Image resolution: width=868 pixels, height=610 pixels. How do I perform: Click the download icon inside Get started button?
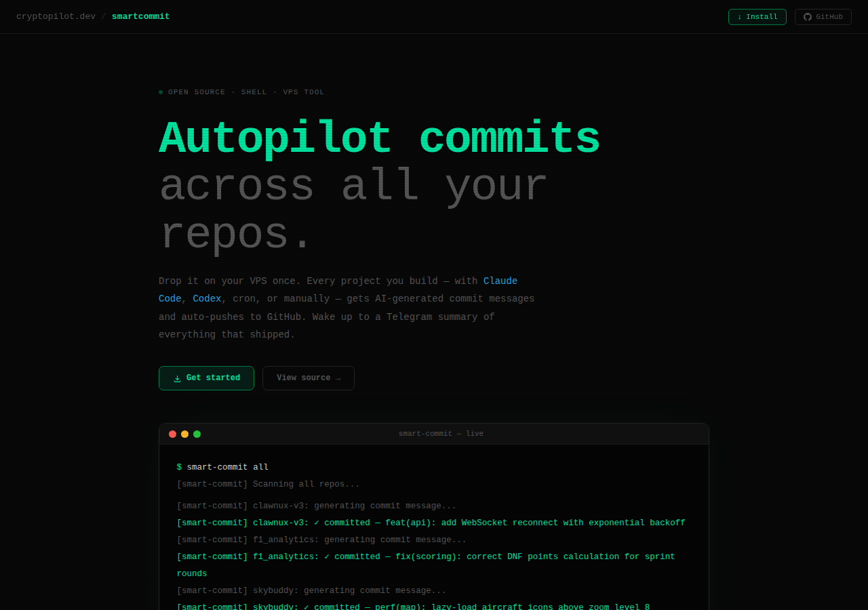click(176, 378)
